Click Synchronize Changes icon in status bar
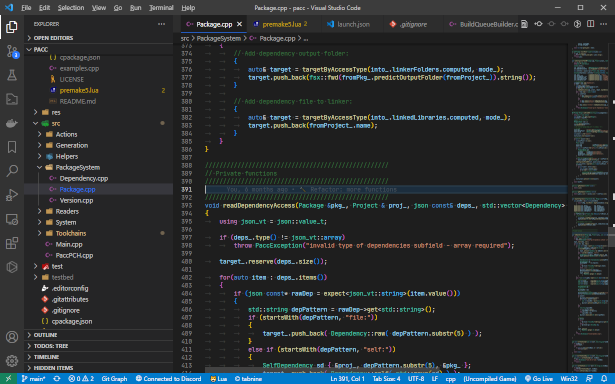Viewport: 615px width, 384px height. [57, 379]
